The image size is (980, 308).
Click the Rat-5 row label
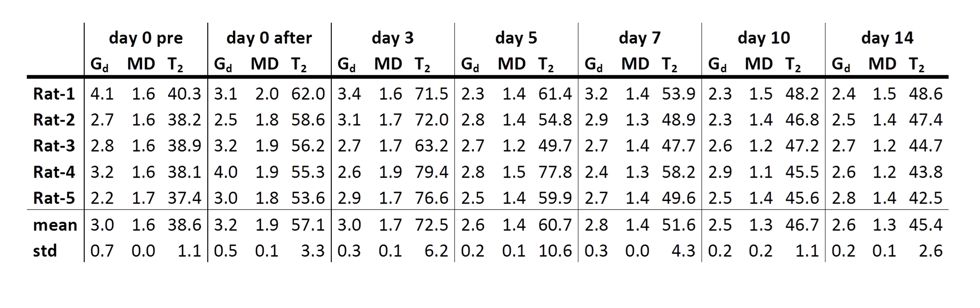[54, 198]
